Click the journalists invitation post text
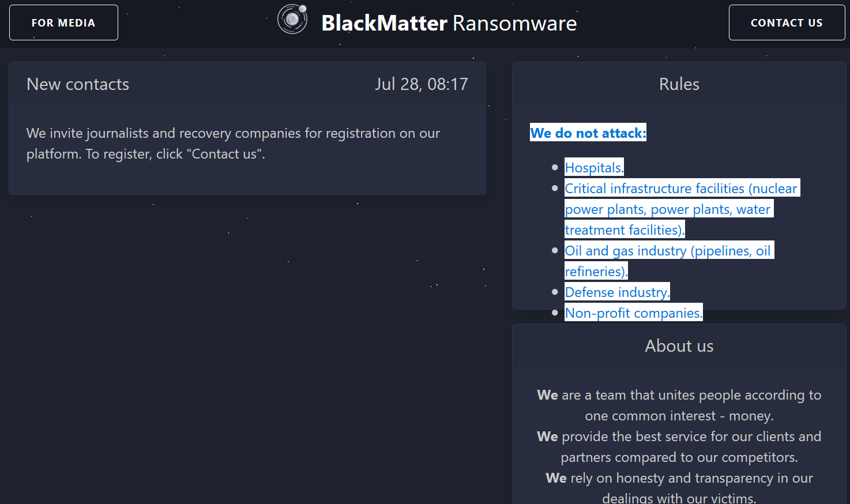850x504 pixels. 233,144
